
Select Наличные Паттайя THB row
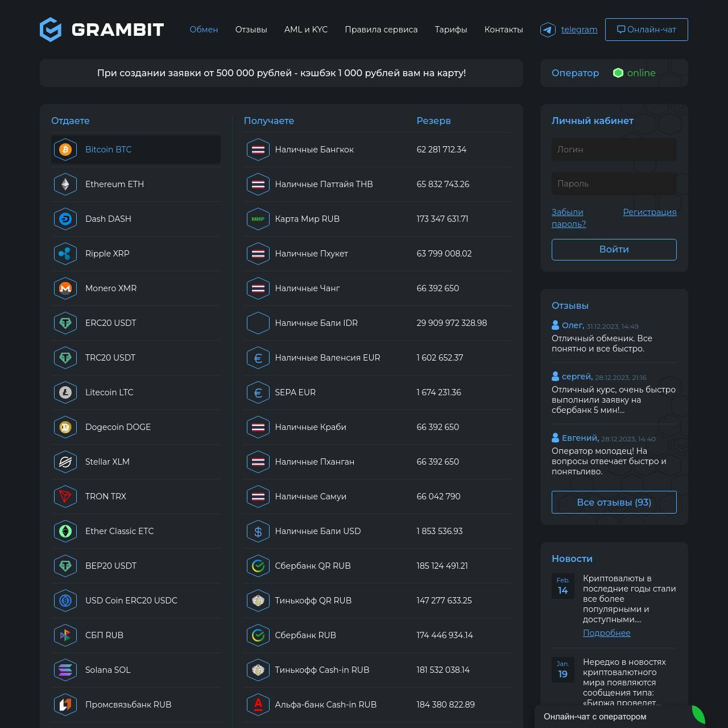pos(378,184)
